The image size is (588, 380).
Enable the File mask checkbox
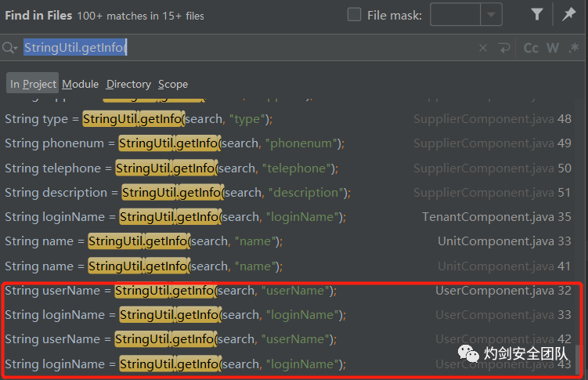pyautogui.click(x=354, y=15)
